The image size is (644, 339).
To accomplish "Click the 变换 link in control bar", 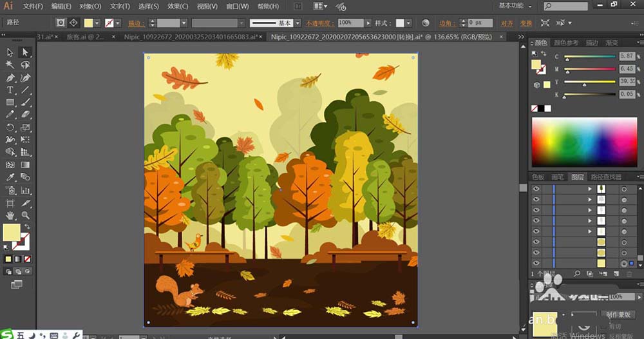I will point(526,23).
